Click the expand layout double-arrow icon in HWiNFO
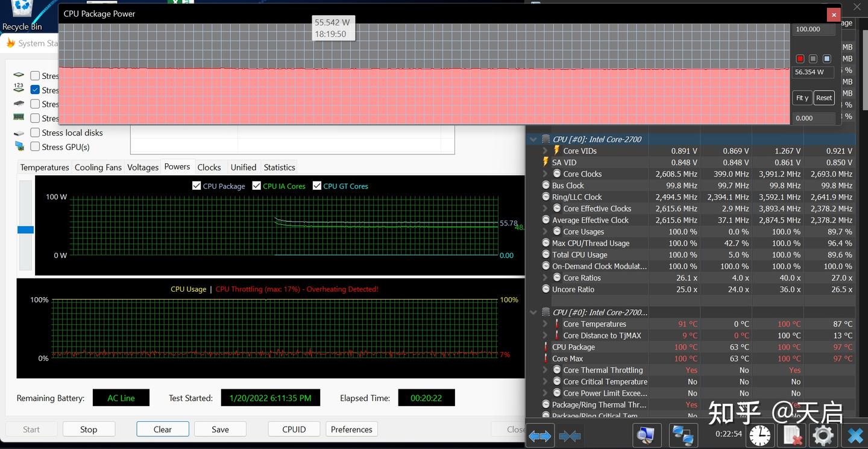868x449 pixels. pos(539,436)
